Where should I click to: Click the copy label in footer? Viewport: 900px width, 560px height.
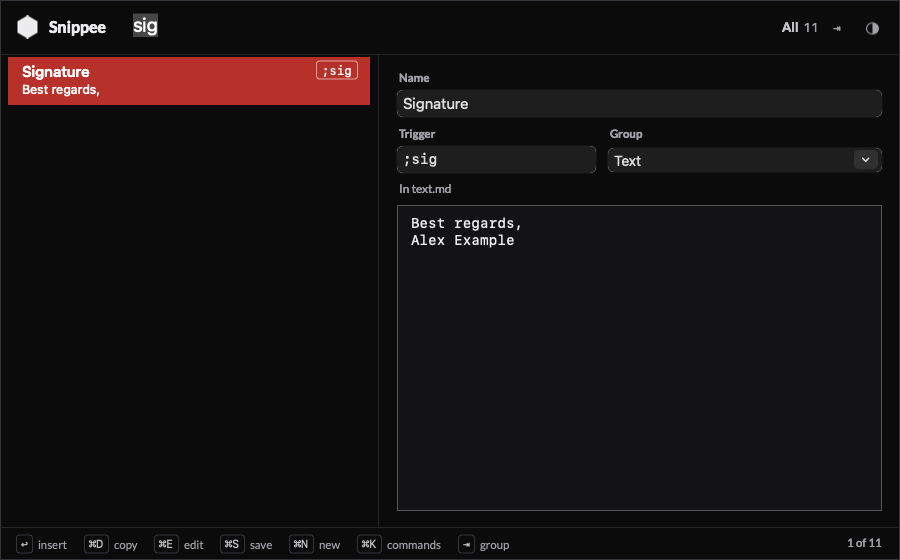126,545
